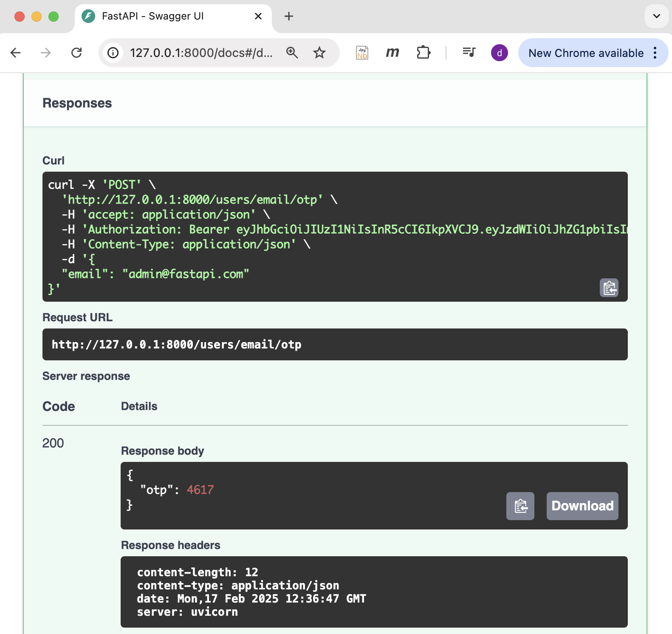Open the Chrome three-dot menu
This screenshot has height=634, width=672.
tap(655, 53)
